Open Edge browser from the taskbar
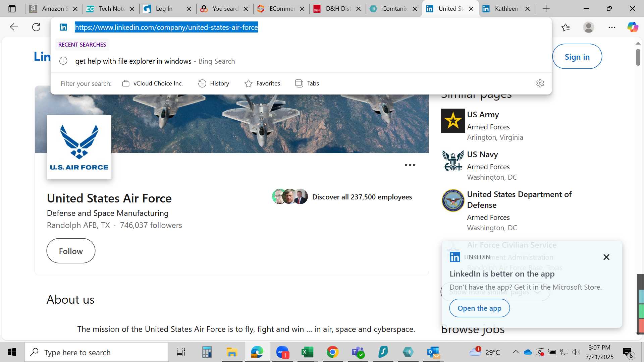644x362 pixels. pyautogui.click(x=257, y=352)
